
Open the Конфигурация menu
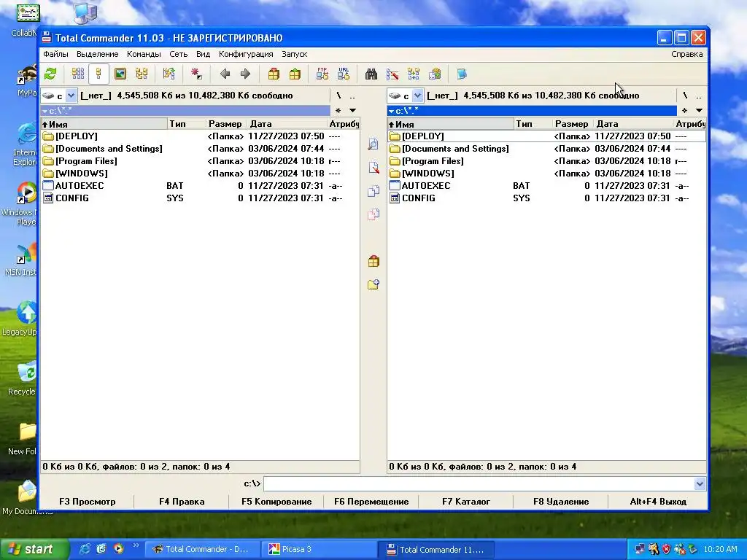click(x=246, y=54)
